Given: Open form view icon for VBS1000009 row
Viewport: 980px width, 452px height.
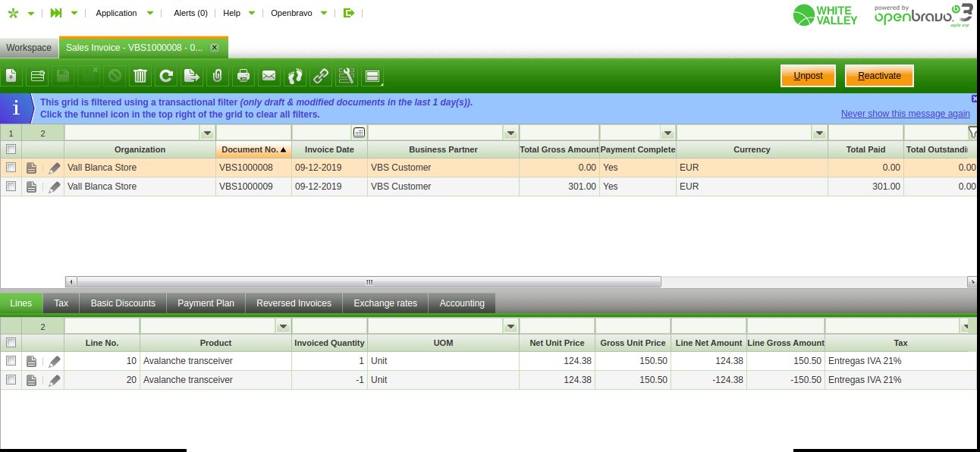Looking at the screenshot, I should [31, 187].
